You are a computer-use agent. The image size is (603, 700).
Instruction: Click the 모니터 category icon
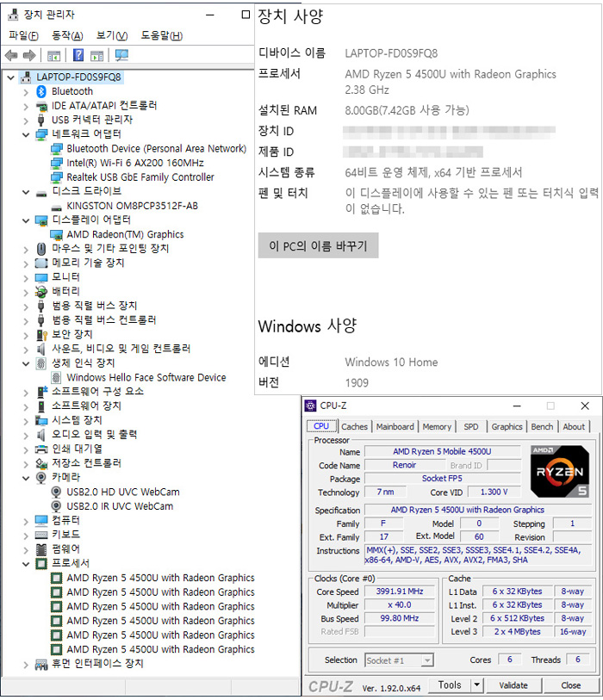tap(41, 277)
